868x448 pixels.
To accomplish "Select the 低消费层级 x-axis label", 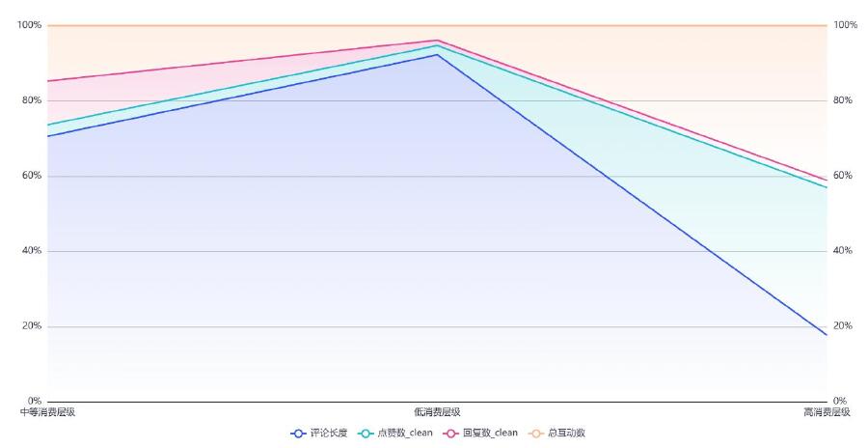I will coord(437,412).
